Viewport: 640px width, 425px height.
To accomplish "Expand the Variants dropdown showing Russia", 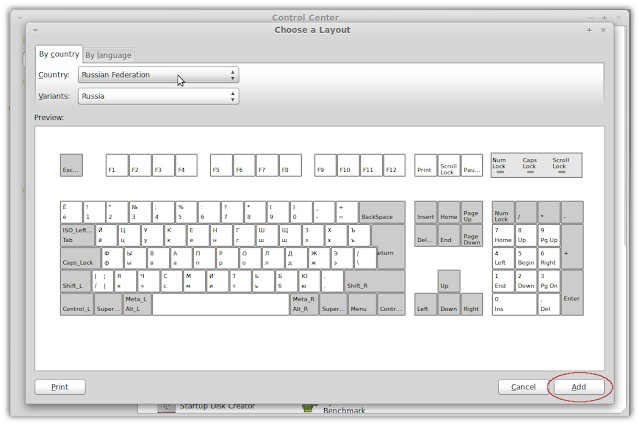I will click(158, 97).
